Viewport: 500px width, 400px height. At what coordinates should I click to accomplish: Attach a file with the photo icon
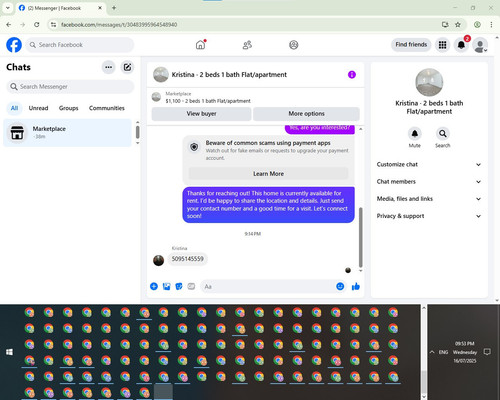166,286
